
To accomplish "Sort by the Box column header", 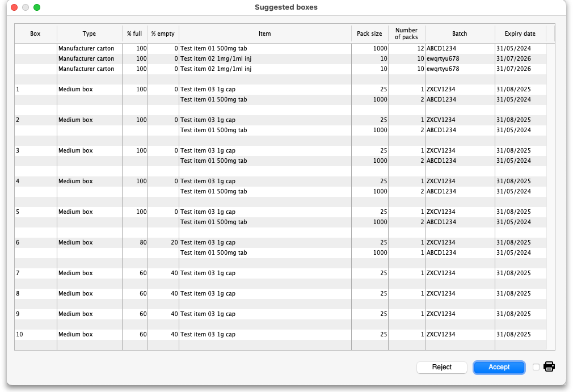I will point(35,34).
